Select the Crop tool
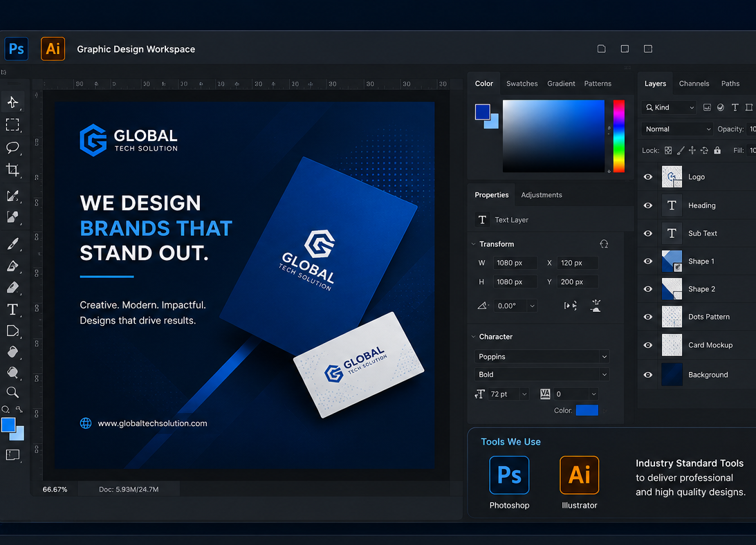 click(x=12, y=169)
